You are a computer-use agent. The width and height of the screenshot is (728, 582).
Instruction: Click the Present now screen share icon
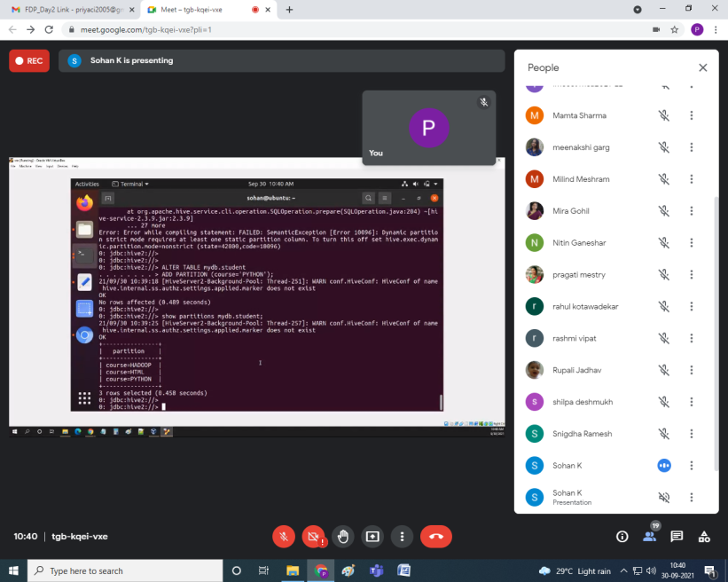coord(372,536)
